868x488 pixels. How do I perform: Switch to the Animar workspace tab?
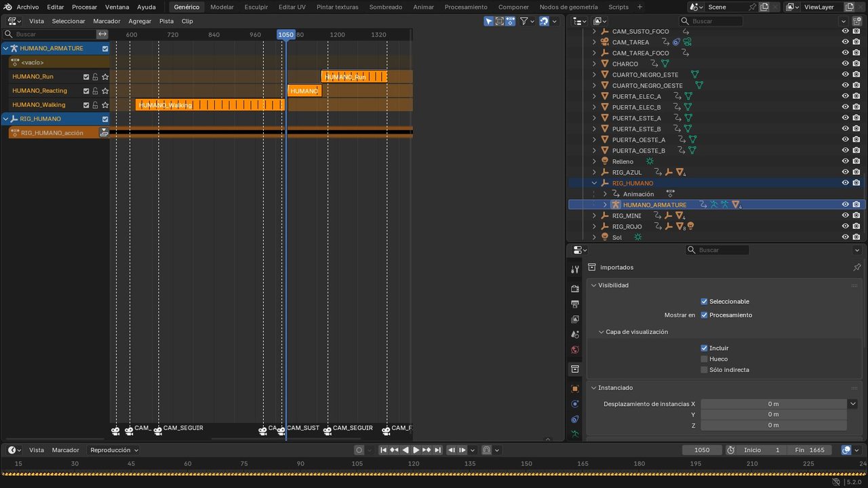point(424,7)
